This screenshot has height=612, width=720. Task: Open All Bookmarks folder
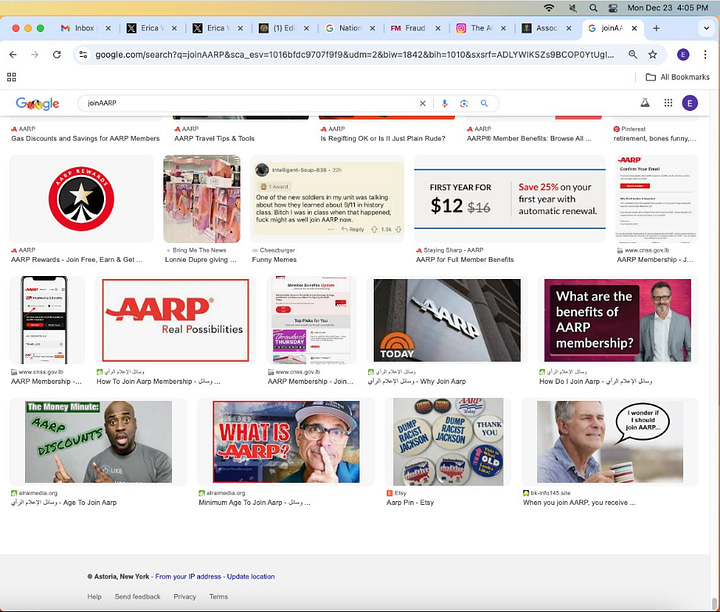point(678,77)
